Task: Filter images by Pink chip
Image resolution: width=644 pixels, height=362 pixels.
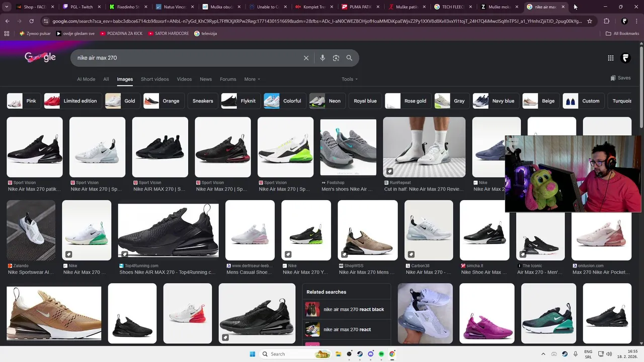Action: pyautogui.click(x=24, y=101)
